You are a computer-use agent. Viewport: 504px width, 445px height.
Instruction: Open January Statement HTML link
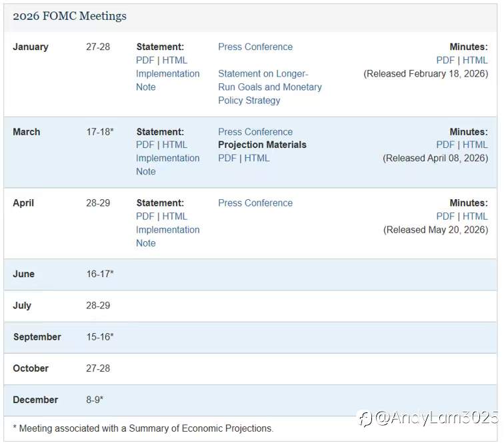[175, 60]
